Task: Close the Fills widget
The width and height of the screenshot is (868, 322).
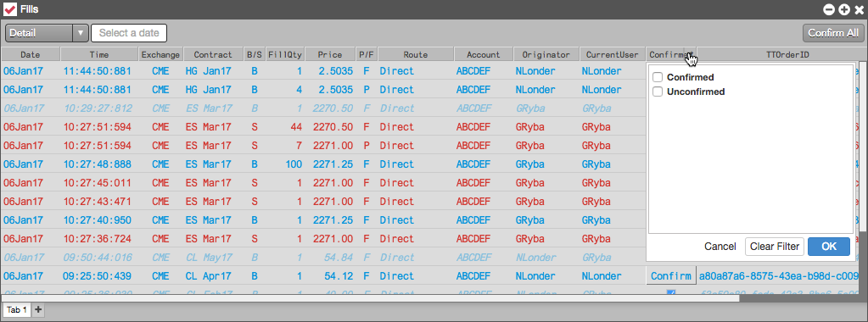Action: 860,9
